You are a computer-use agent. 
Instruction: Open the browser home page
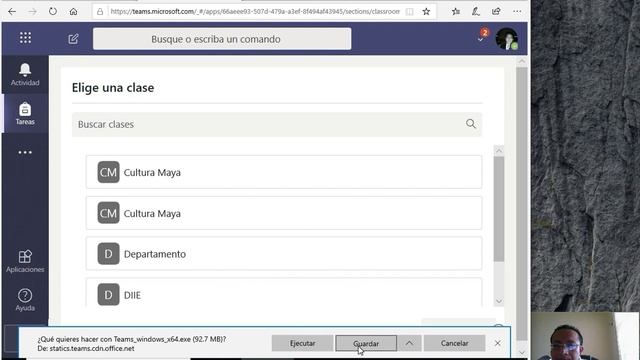pos(73,11)
